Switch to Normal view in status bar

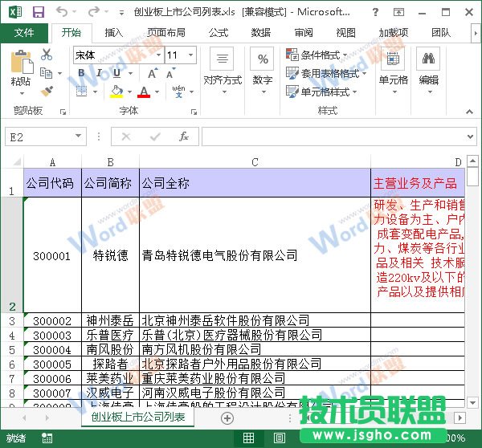tap(248, 438)
